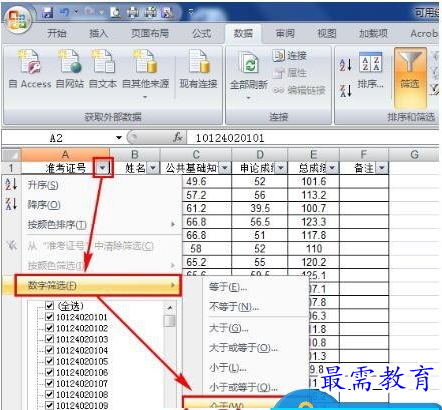442x410 pixels.
Task: Uncheck the 10124020103 filter checkbox
Action: click(49, 339)
